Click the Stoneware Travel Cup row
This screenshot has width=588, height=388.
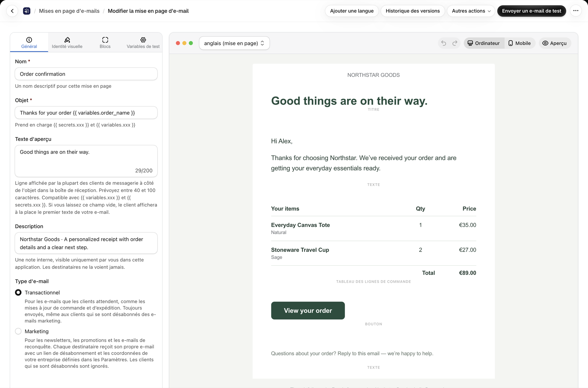point(373,253)
